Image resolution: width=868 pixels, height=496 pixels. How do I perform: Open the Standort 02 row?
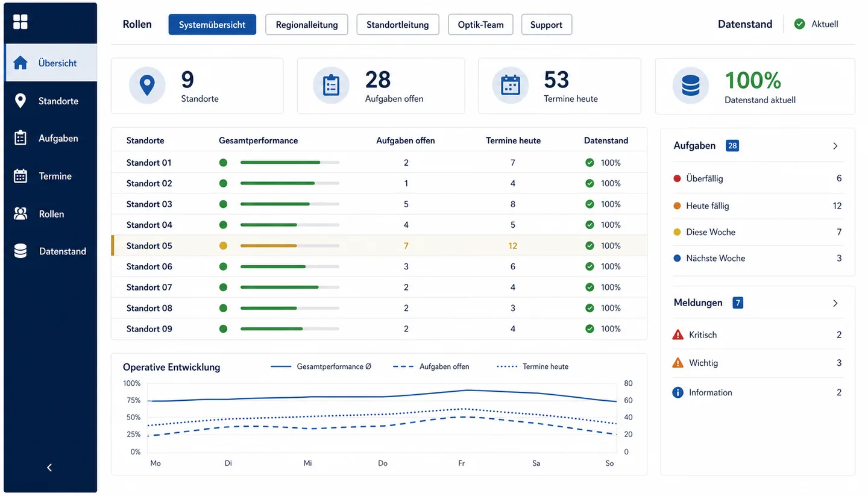pyautogui.click(x=379, y=183)
